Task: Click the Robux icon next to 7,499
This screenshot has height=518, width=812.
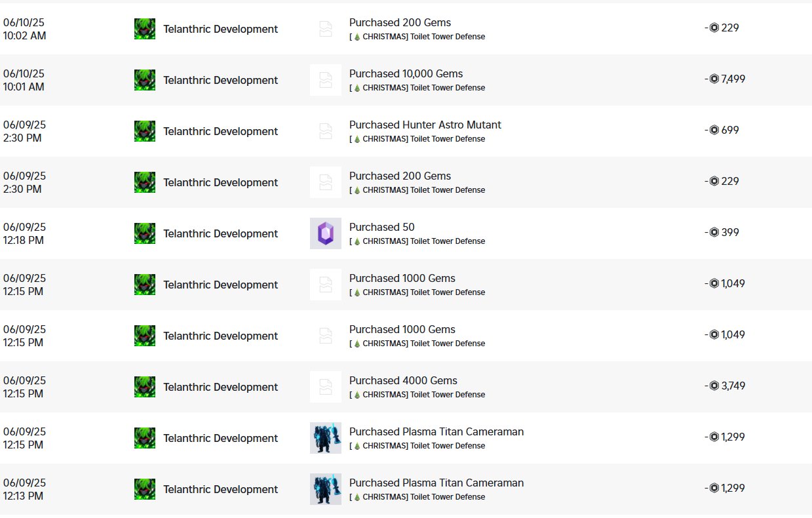Action: pos(714,79)
